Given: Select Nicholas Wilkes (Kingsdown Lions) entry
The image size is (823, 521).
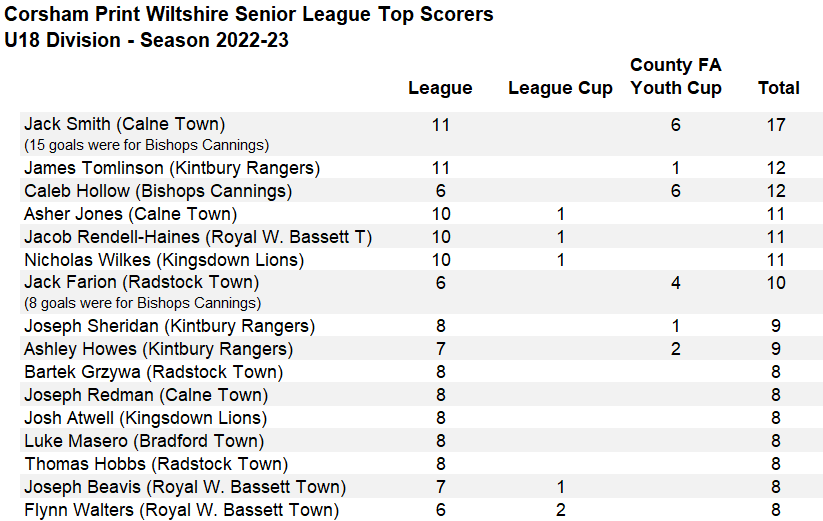Looking at the screenshot, I should click(x=164, y=260).
